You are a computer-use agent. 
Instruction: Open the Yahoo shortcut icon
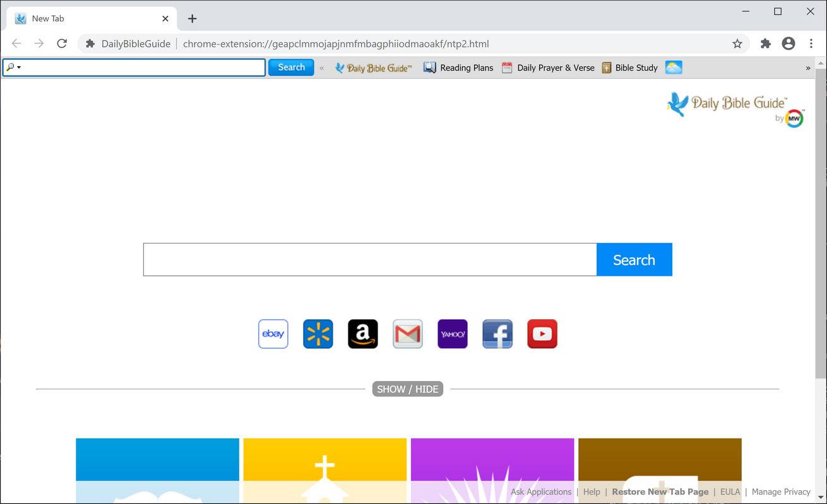tap(453, 334)
